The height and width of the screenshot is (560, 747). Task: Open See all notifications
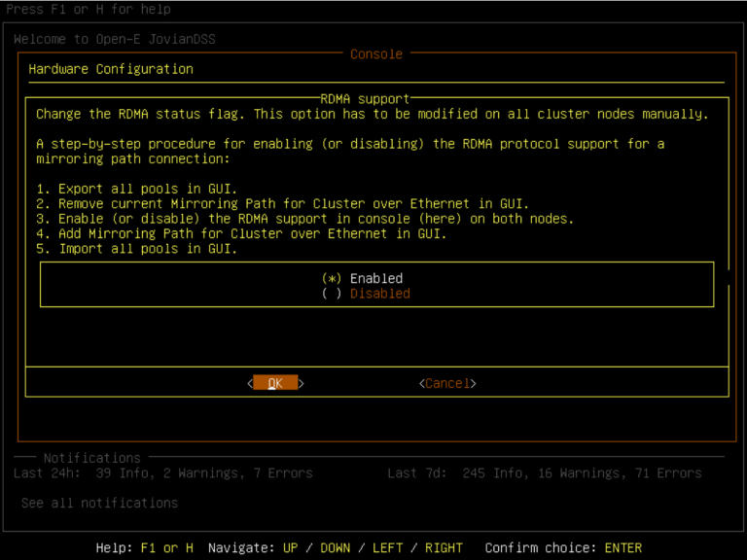click(99, 503)
